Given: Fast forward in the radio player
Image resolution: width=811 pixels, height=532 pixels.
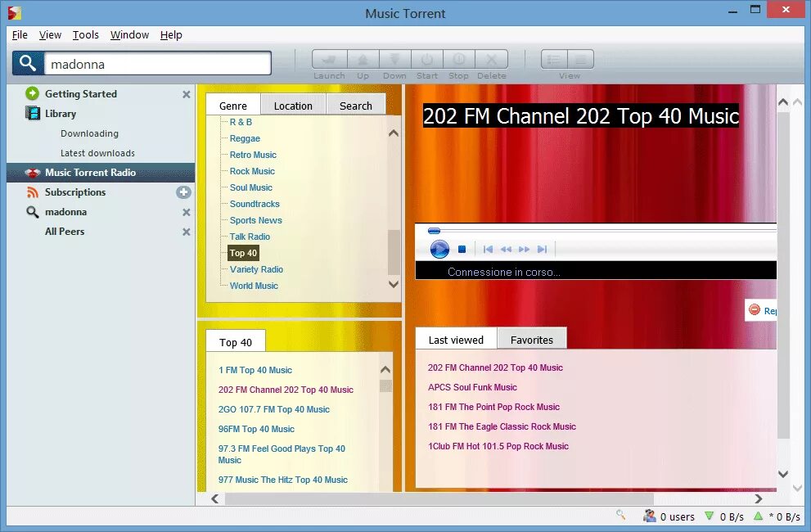Looking at the screenshot, I should 524,250.
